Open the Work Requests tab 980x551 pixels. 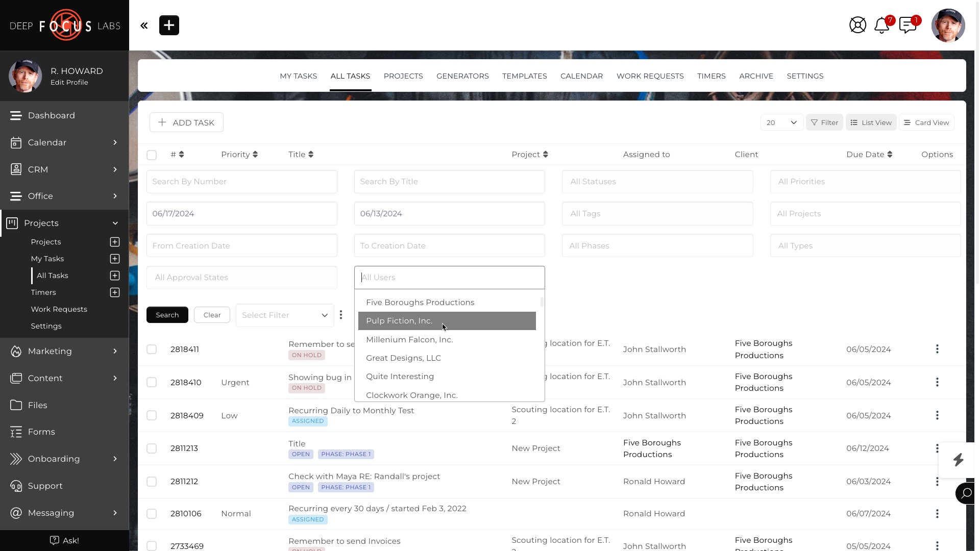point(650,76)
